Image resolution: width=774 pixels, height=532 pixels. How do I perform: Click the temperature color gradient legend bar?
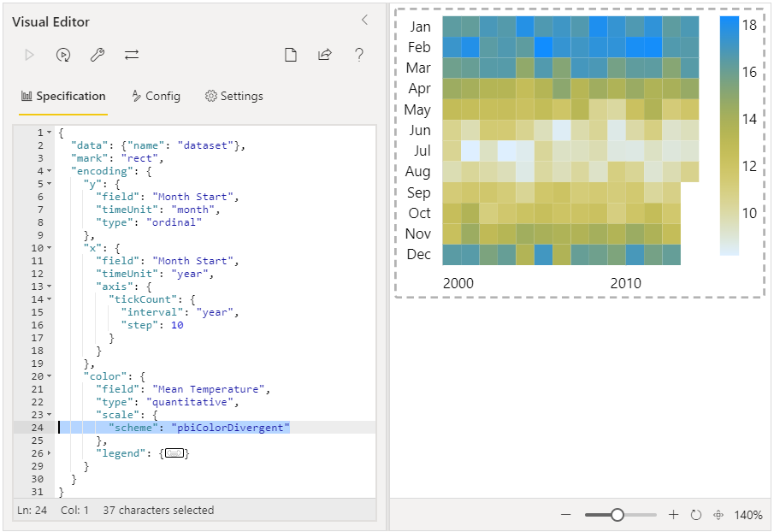[729, 136]
